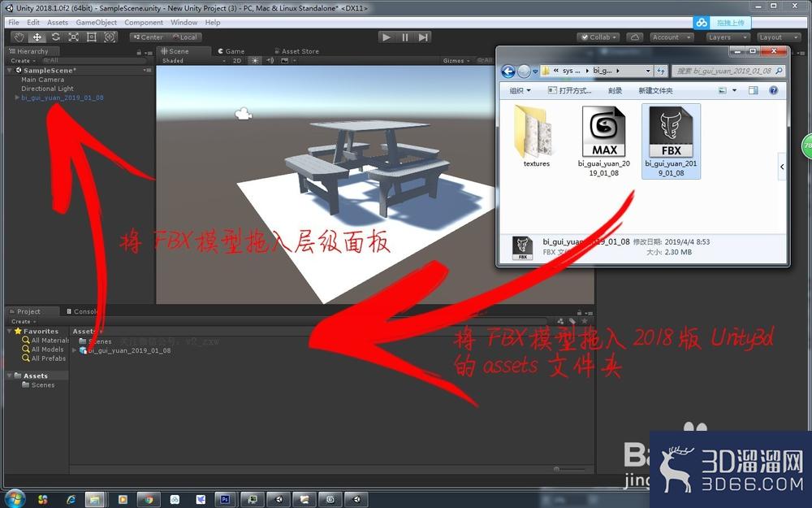The width and height of the screenshot is (812, 508).
Task: Click Save search star icon in Project
Action: pyautogui.click(x=585, y=321)
